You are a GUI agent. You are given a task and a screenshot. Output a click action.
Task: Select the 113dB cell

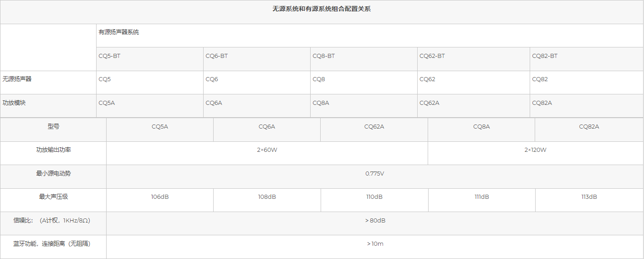point(589,197)
